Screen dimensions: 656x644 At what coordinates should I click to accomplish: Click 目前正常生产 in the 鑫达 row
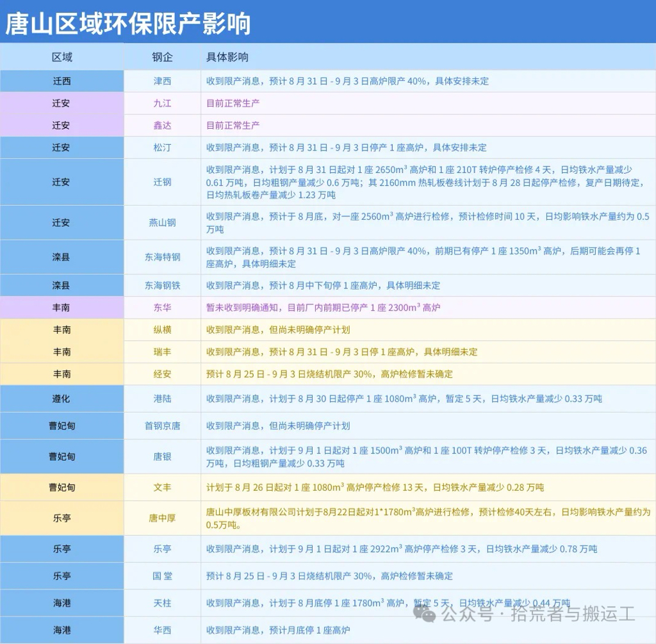(x=233, y=126)
